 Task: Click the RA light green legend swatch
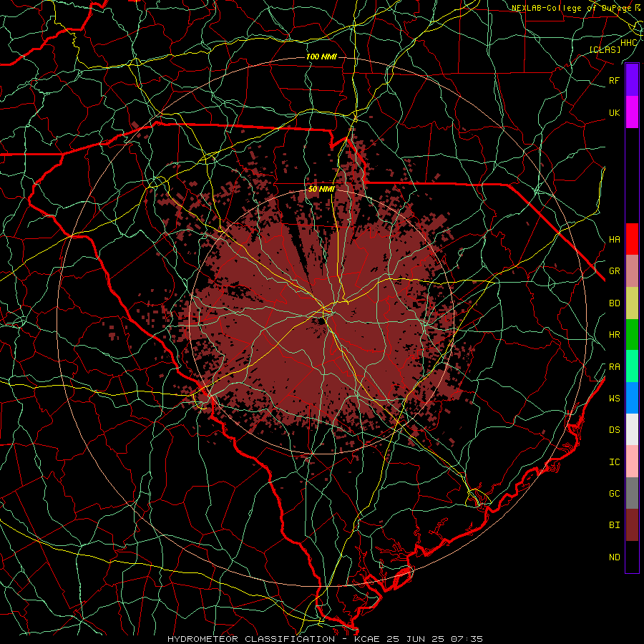[x=632, y=366]
